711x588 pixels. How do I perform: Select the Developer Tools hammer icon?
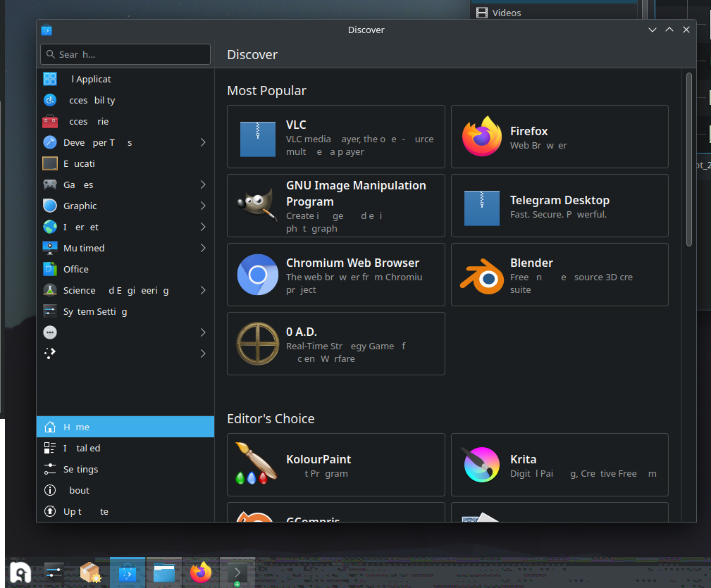click(50, 142)
